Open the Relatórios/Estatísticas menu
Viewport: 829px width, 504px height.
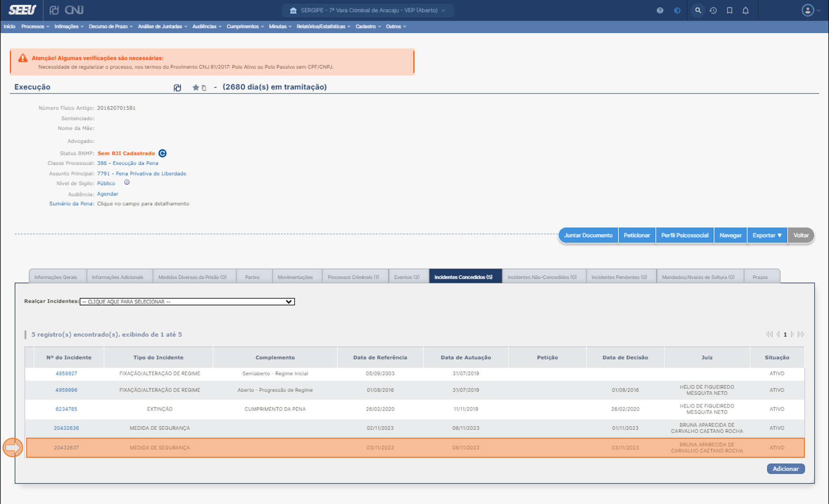coord(324,27)
